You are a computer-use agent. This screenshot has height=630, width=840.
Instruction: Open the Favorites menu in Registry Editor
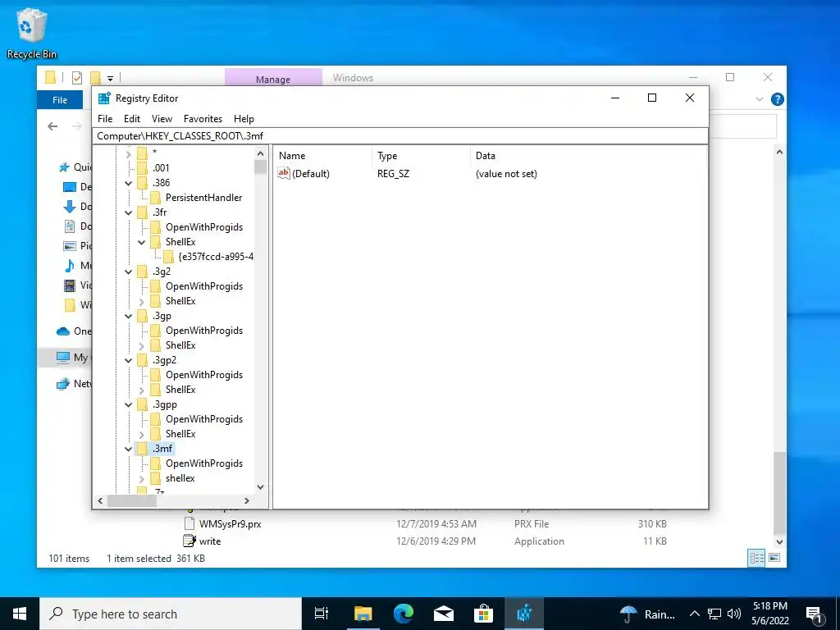pyautogui.click(x=203, y=119)
